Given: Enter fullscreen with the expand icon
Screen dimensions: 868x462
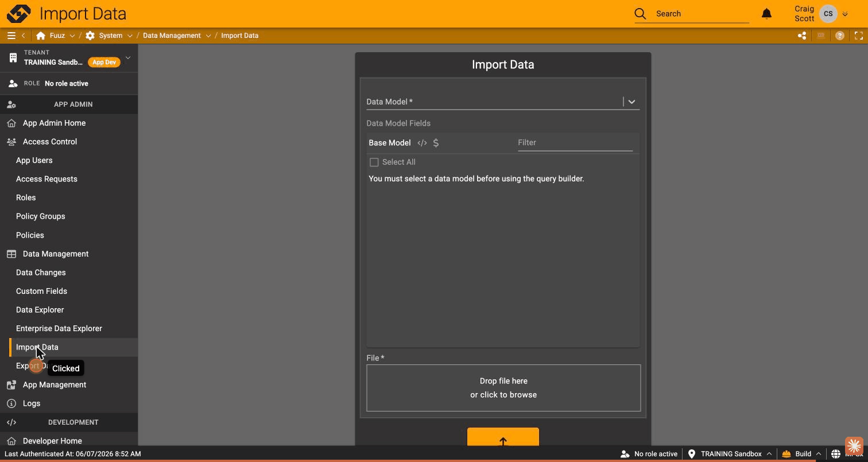Looking at the screenshot, I should [x=859, y=36].
